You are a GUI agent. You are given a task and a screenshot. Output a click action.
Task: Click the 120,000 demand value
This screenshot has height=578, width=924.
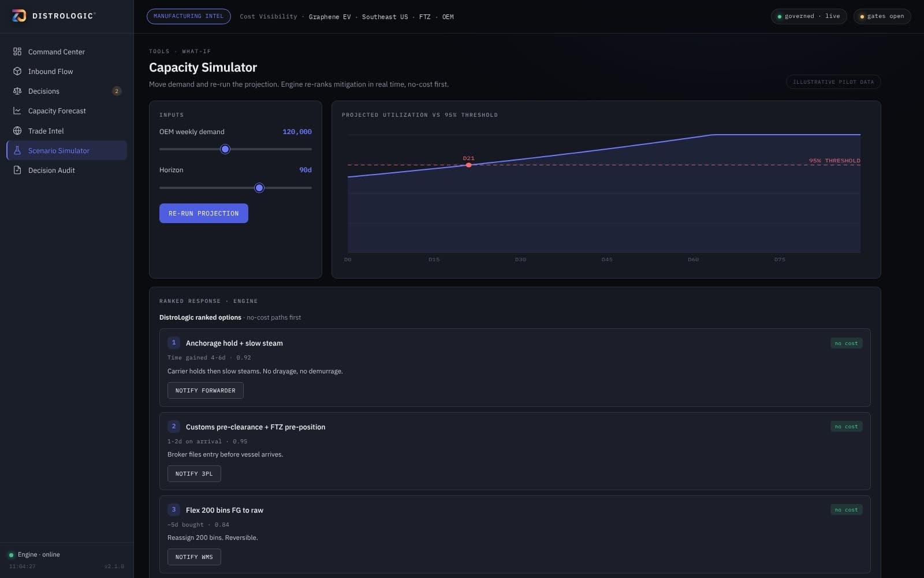click(297, 132)
